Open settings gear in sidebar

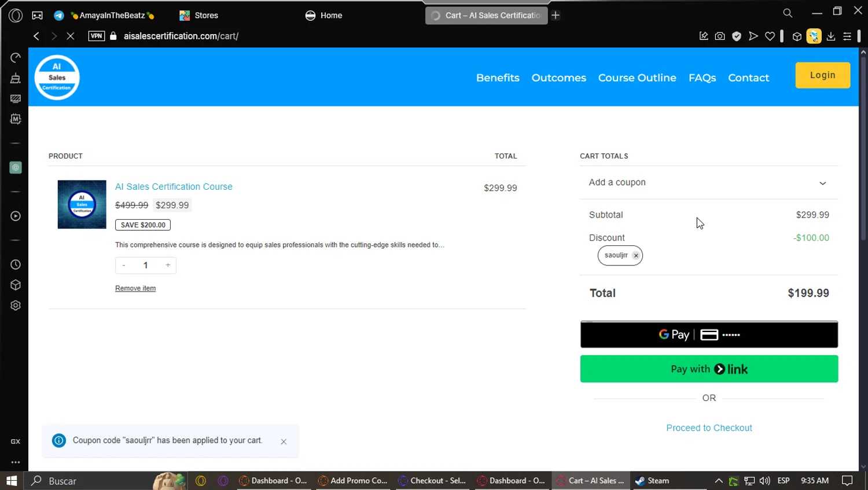(16, 305)
